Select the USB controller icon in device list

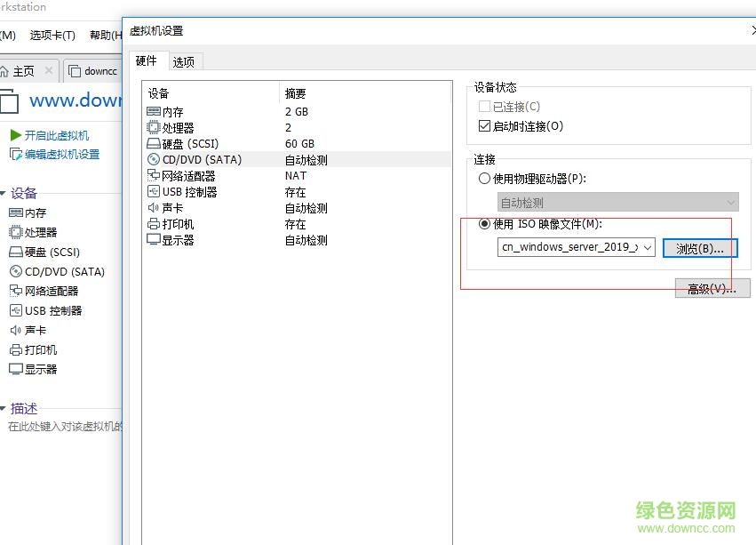coord(153,192)
